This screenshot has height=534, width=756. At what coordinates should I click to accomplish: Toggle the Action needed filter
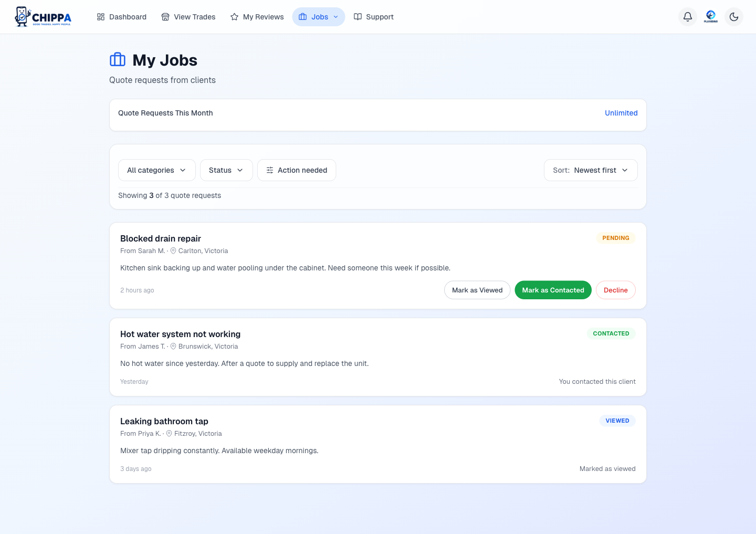pyautogui.click(x=297, y=170)
